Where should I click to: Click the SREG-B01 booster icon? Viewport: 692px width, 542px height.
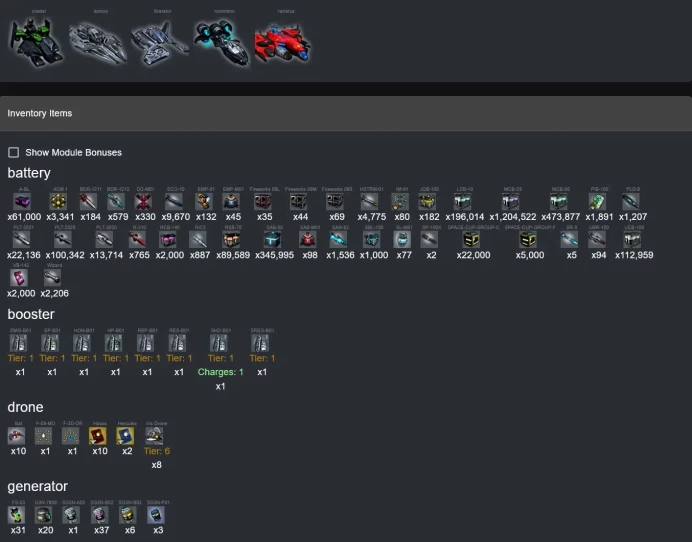pos(260,343)
